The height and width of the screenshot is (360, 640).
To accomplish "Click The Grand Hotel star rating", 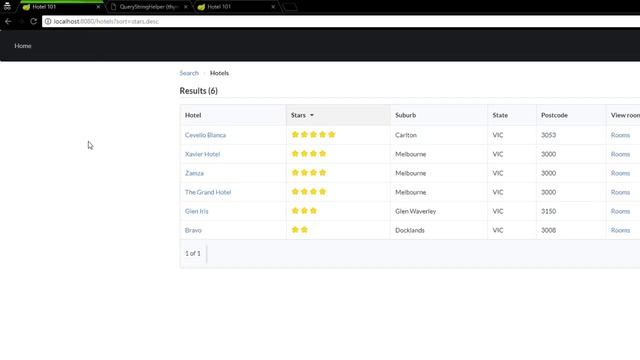I will coord(309,191).
